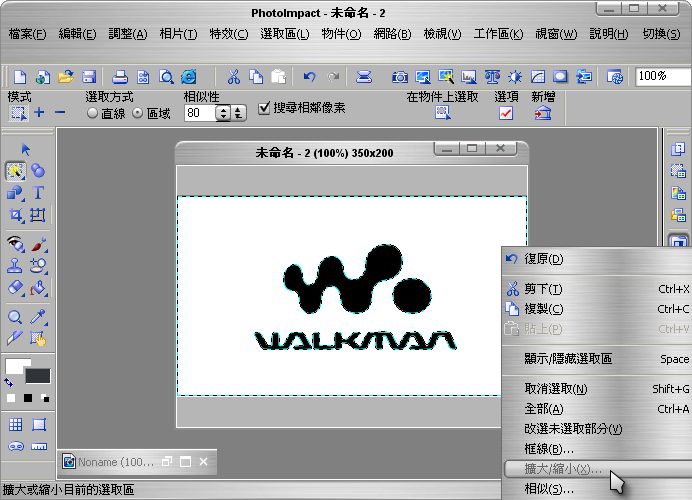The image size is (692, 500).
Task: Click the digital camera icon
Action: pyautogui.click(x=399, y=77)
